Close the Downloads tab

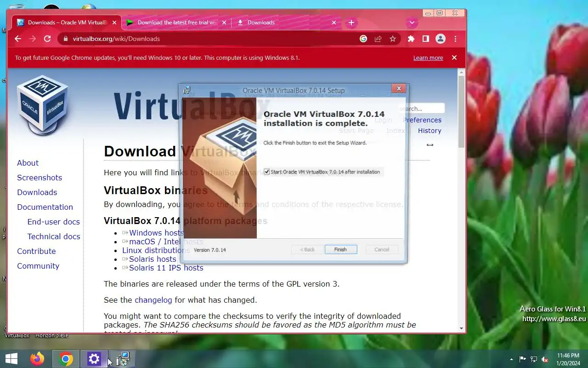tap(334, 23)
